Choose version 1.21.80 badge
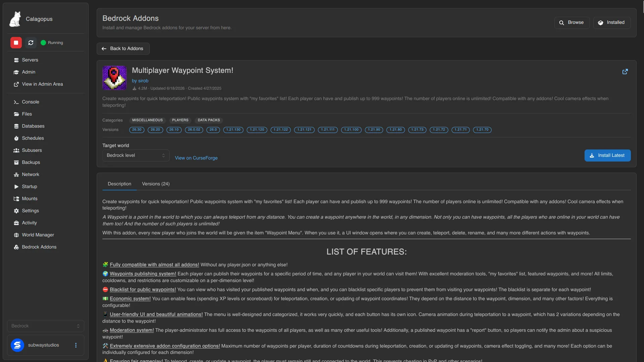 [x=396, y=130]
